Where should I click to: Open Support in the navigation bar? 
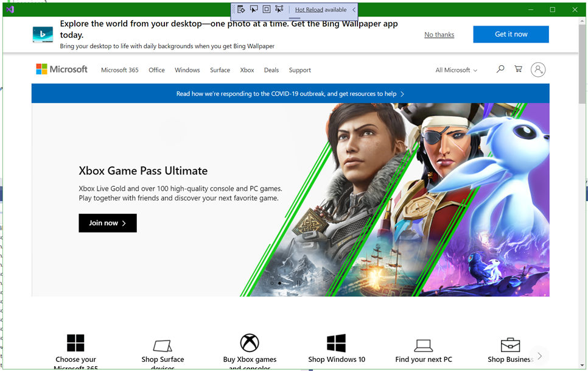point(299,70)
